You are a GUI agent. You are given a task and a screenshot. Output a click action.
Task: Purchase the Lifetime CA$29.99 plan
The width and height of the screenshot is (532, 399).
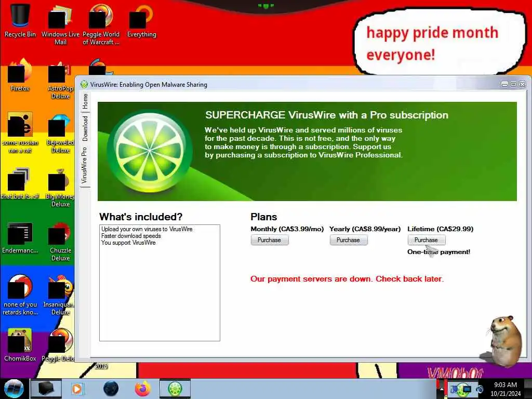[427, 240]
